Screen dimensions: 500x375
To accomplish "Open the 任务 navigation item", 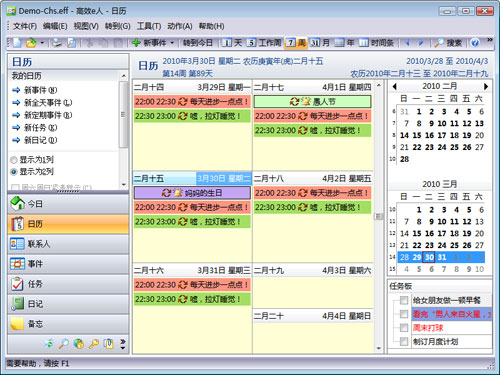I will click(68, 284).
